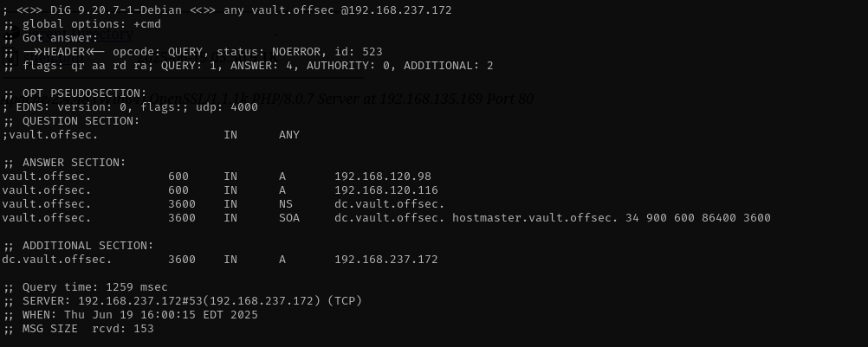Click the global options +cmd line
868x347 pixels.
81,24
